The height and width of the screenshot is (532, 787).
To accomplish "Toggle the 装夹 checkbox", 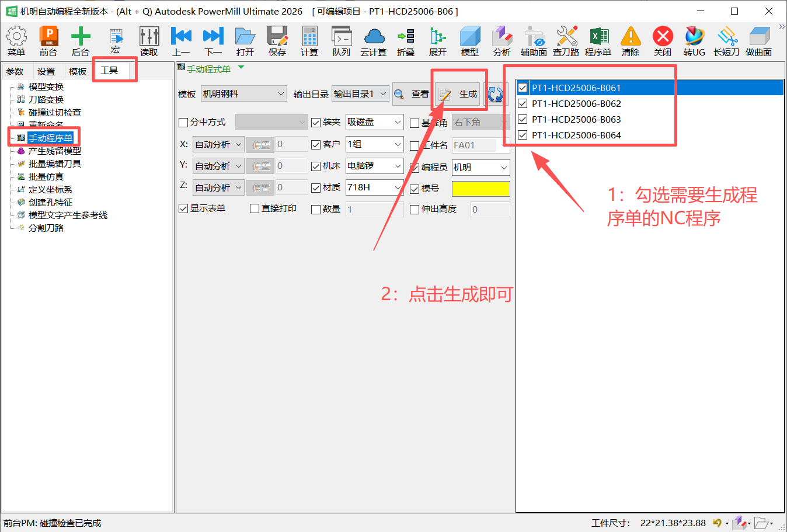I will tap(316, 123).
